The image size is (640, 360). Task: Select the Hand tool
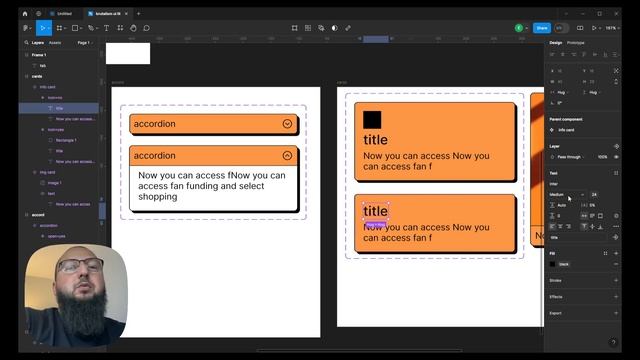tap(133, 28)
